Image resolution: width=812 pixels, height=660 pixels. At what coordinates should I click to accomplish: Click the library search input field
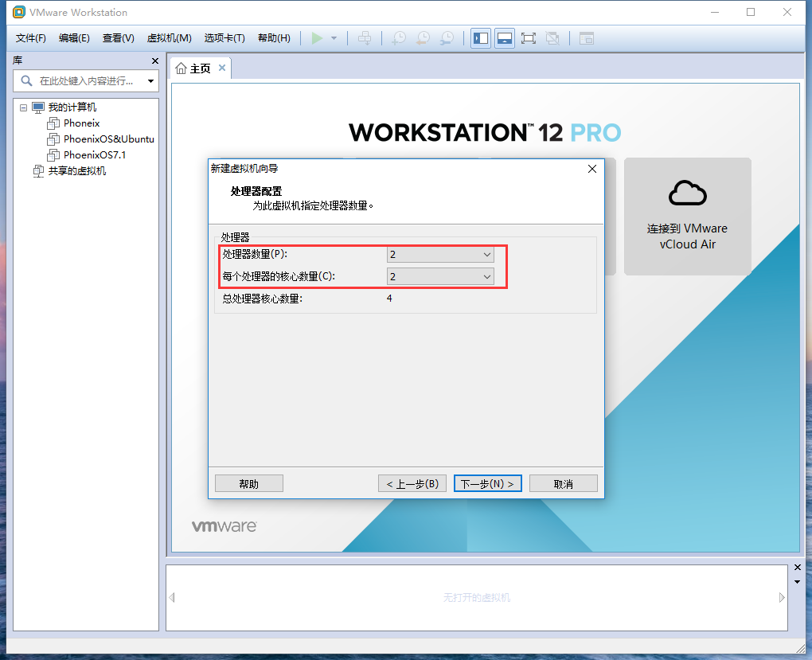(87, 81)
